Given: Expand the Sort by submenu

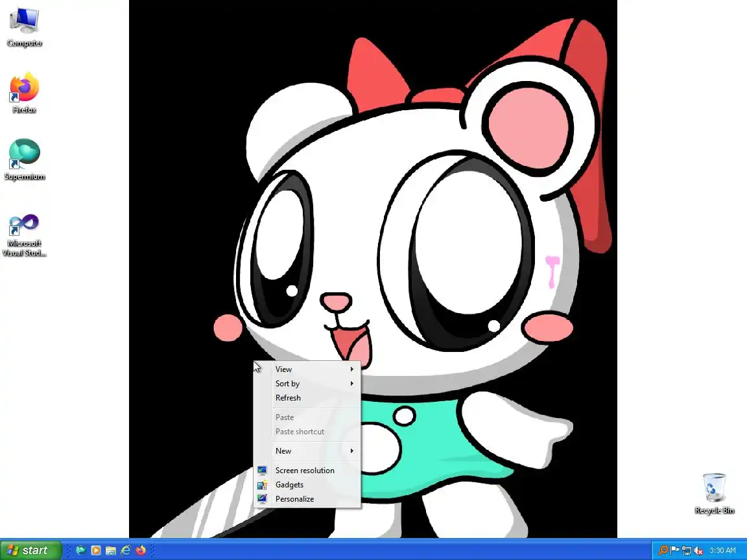Looking at the screenshot, I should tap(307, 384).
